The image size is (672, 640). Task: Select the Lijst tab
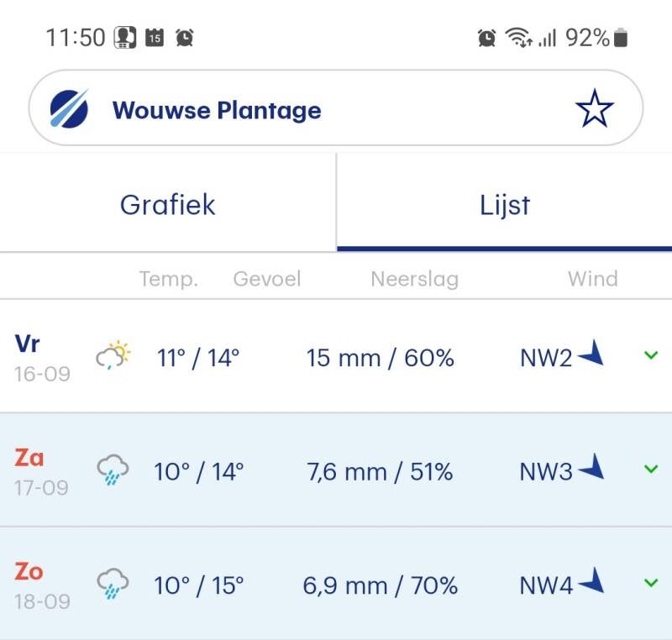pos(504,205)
